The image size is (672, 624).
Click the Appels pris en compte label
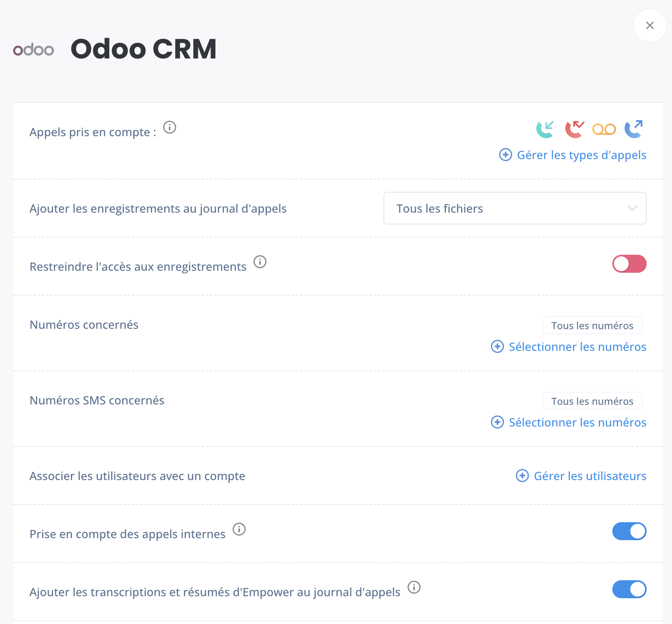pyautogui.click(x=93, y=132)
